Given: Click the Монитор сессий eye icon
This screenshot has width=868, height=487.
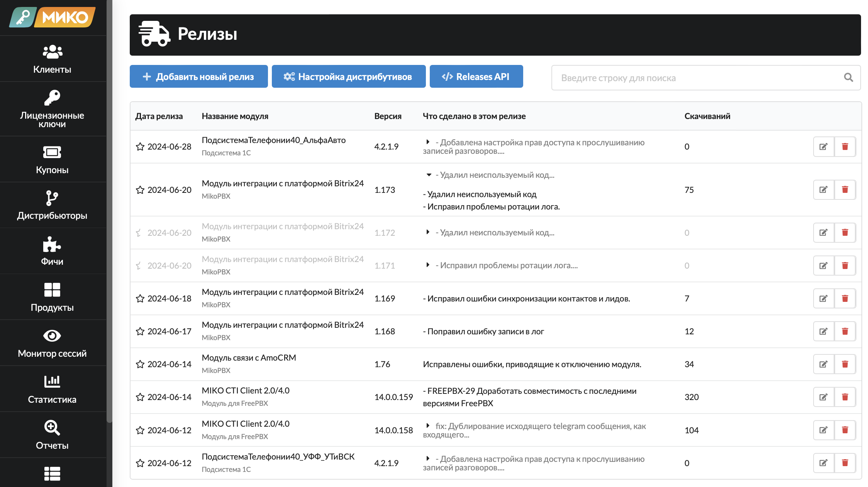Looking at the screenshot, I should point(52,335).
